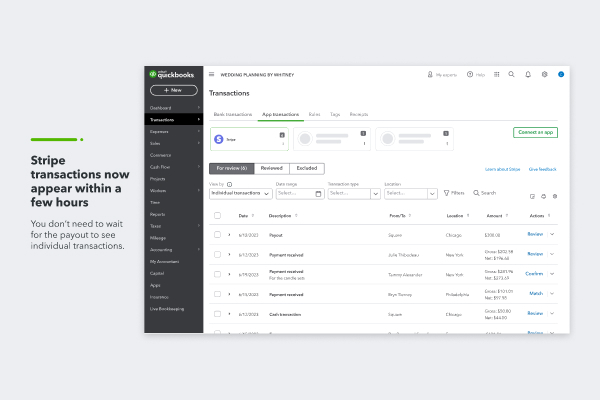Expand the Expenses sidebar submenu
This screenshot has height=400, width=600.
point(199,132)
